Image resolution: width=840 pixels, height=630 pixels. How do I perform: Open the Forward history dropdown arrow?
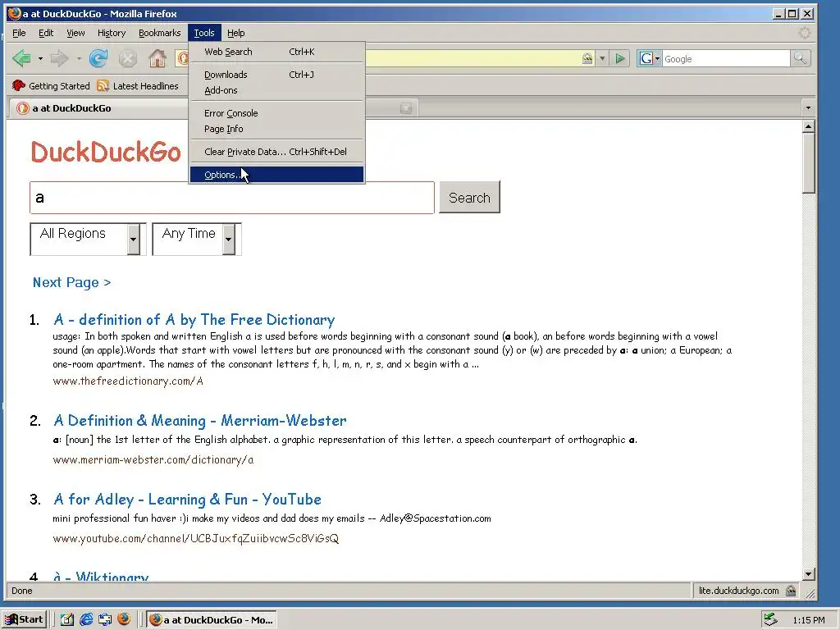(79, 58)
